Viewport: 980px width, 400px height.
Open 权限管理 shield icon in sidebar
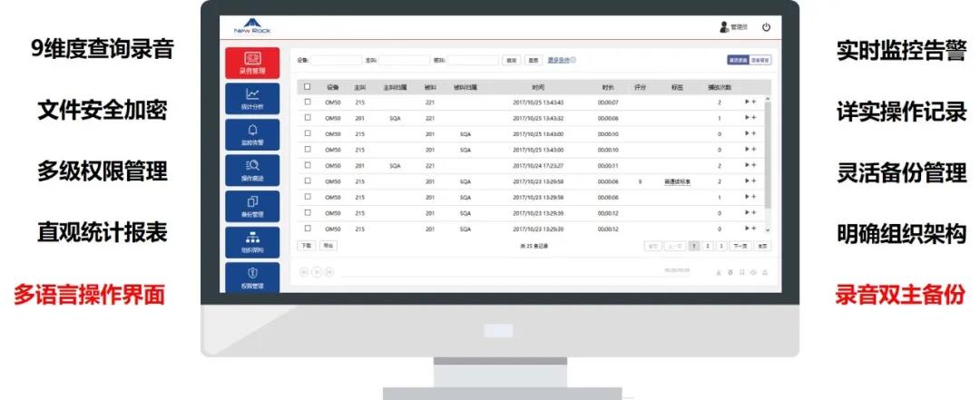coord(251,277)
